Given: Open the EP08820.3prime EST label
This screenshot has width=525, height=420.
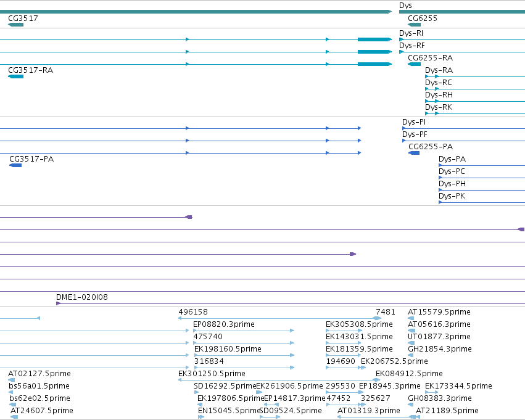Looking at the screenshot, I should point(224,324).
